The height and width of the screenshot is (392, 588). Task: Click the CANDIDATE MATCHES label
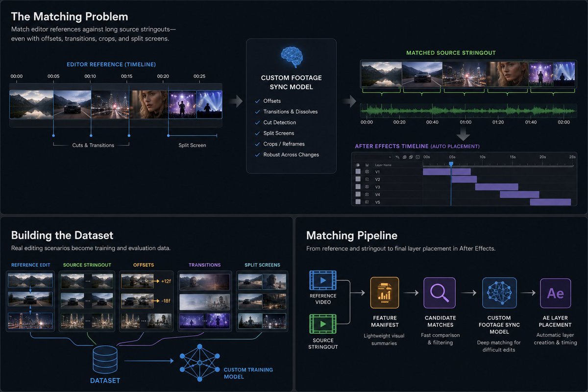440,321
